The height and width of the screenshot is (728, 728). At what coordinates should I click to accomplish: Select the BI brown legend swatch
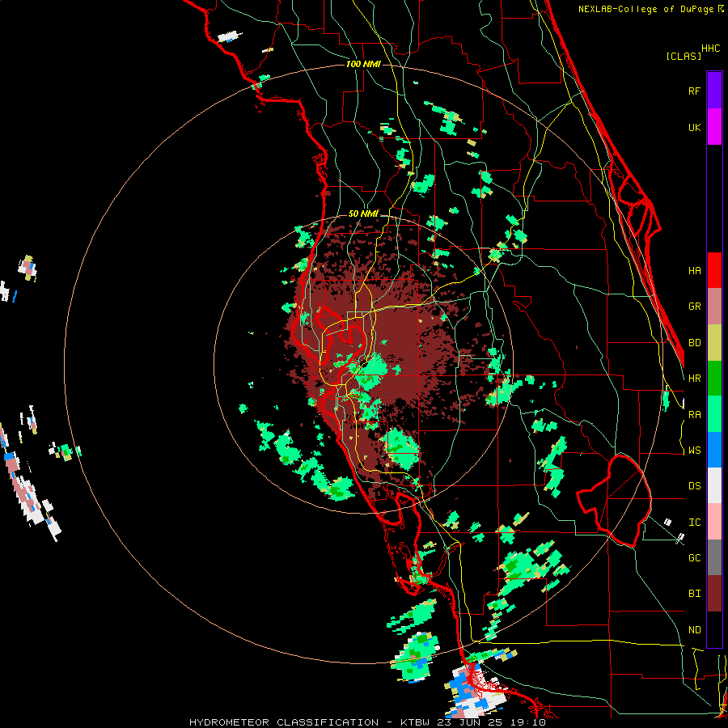tap(714, 594)
